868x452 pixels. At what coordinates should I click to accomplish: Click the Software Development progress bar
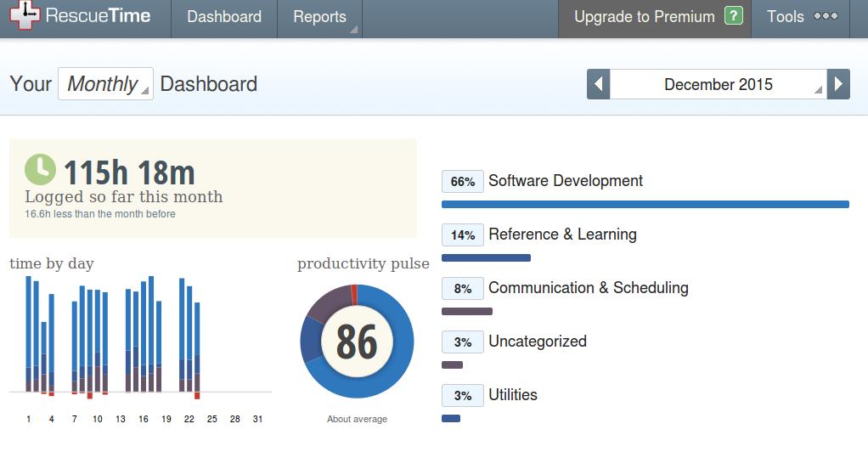[645, 205]
